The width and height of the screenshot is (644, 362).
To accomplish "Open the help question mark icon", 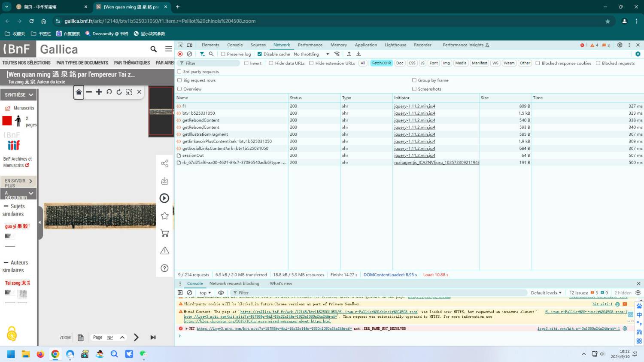I will (164, 268).
